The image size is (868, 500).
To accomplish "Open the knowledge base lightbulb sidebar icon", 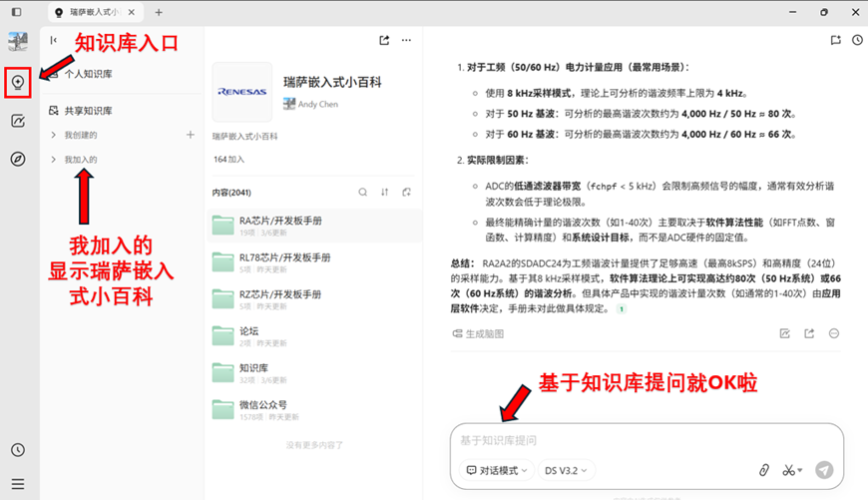I will [x=18, y=84].
